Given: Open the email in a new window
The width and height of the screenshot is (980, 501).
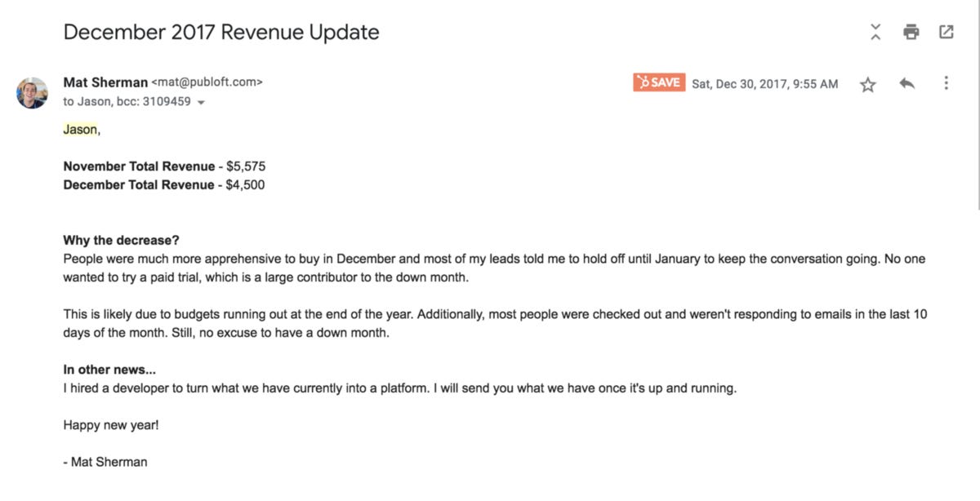Looking at the screenshot, I should pos(947,33).
